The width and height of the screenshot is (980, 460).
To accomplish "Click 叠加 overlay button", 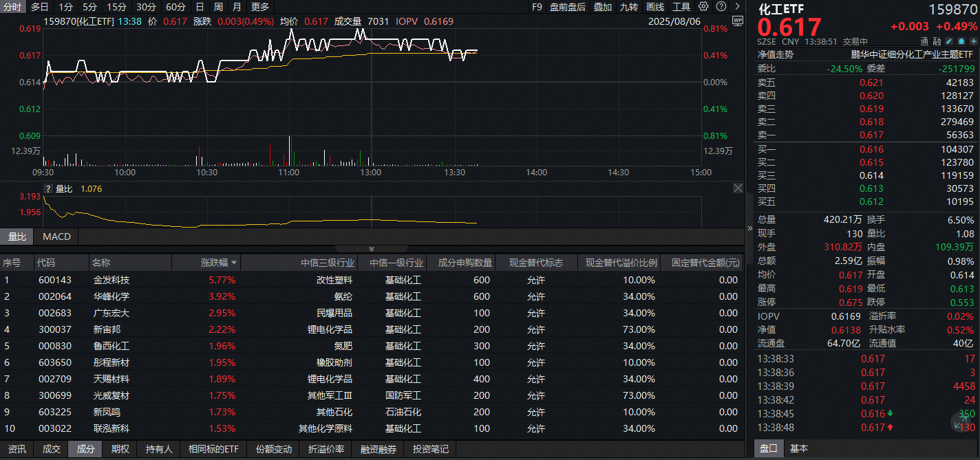I will 603,7.
